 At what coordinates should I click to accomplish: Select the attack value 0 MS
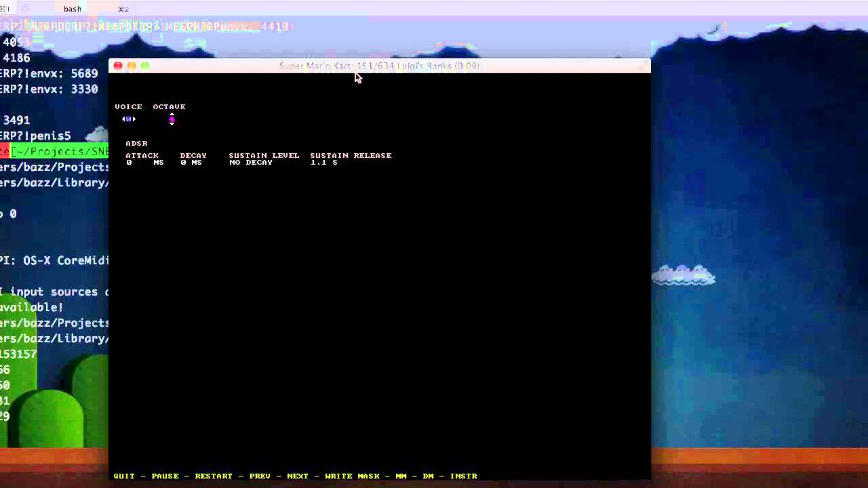145,163
